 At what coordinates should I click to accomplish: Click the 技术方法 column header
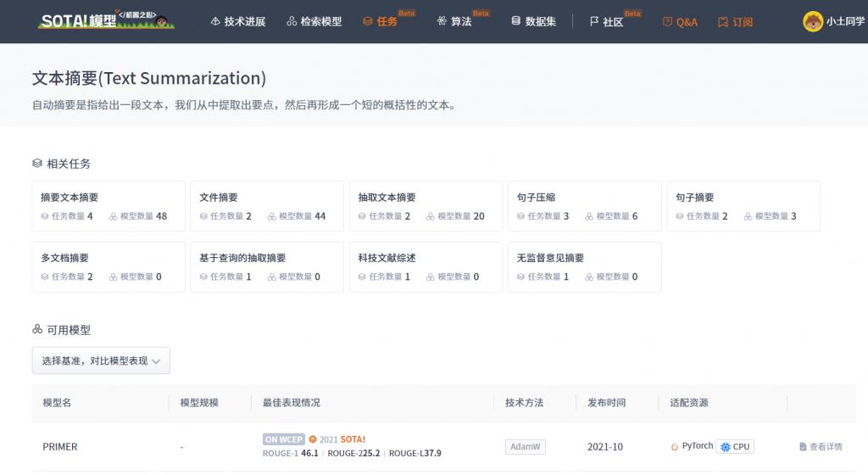[x=524, y=403]
